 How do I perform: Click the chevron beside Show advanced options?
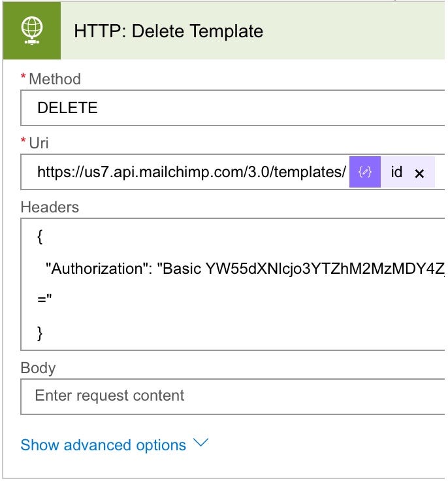click(x=201, y=443)
